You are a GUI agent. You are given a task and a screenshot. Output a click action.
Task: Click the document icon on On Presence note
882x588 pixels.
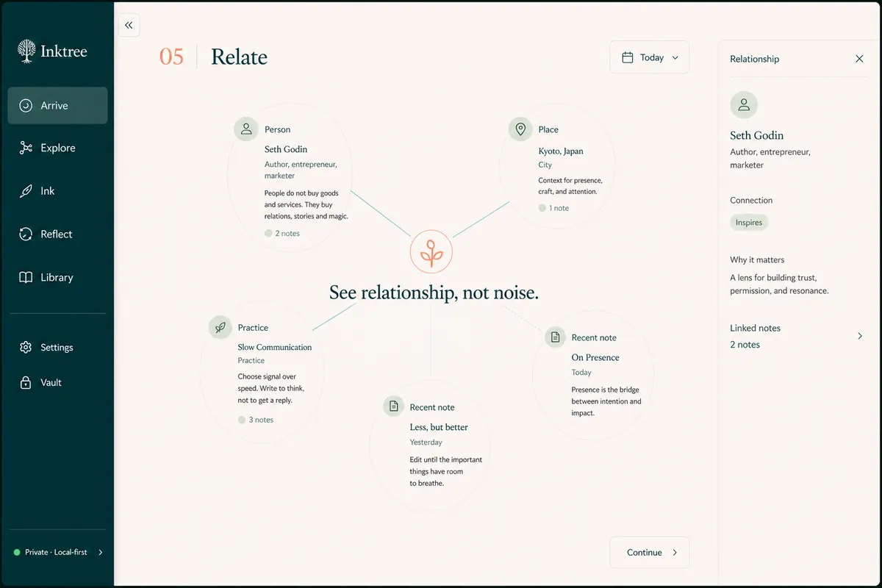[x=556, y=337]
